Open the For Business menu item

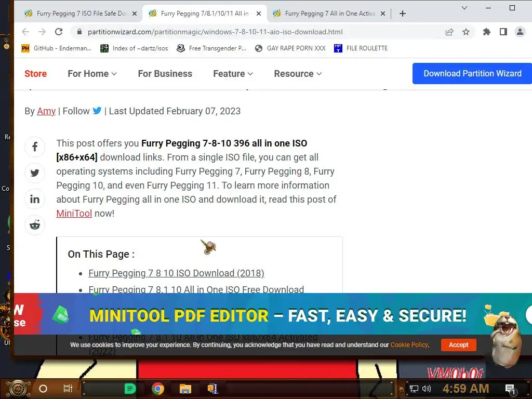tap(165, 74)
